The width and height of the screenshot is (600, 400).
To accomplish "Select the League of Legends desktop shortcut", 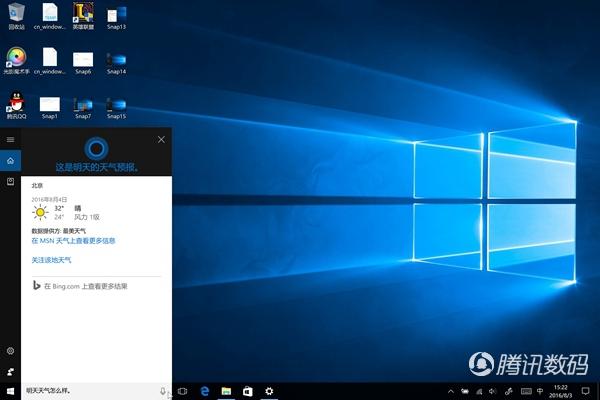I will click(x=83, y=16).
